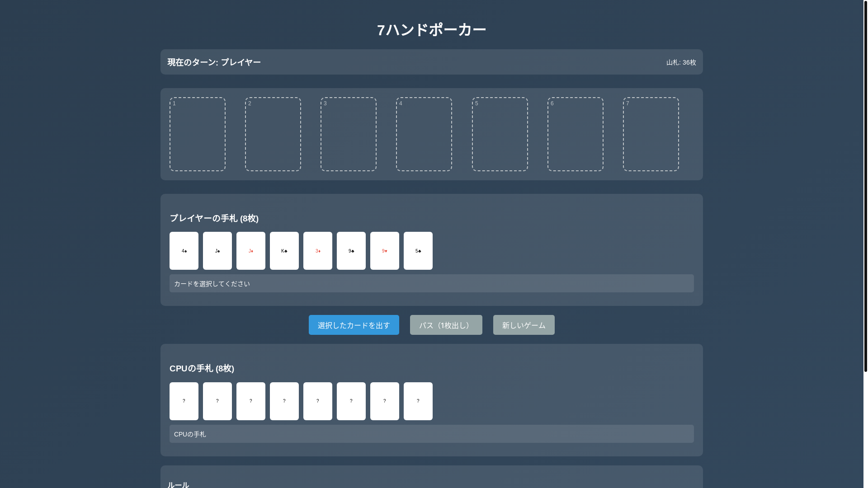Click the パス（1枚出し） button
The height and width of the screenshot is (488, 868).
(446, 325)
